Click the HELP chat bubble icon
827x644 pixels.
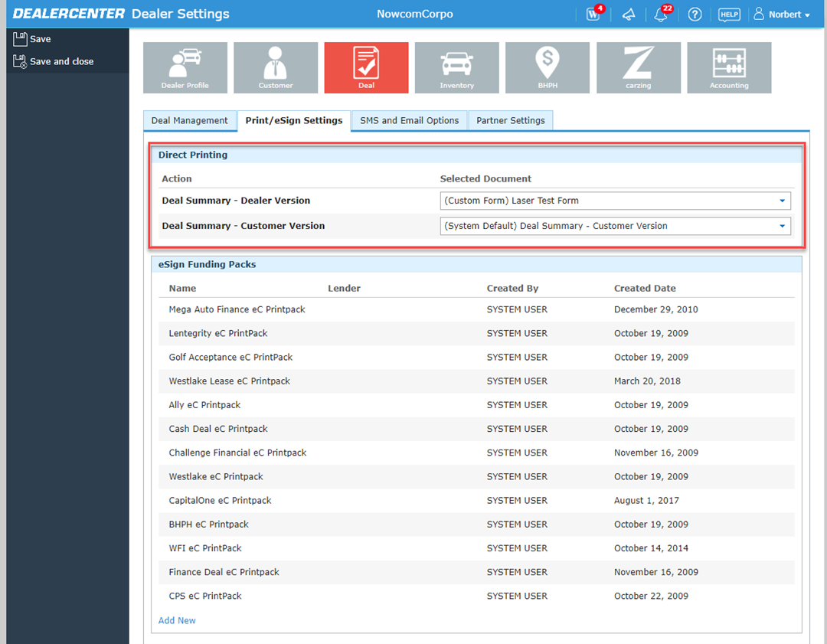tap(729, 15)
